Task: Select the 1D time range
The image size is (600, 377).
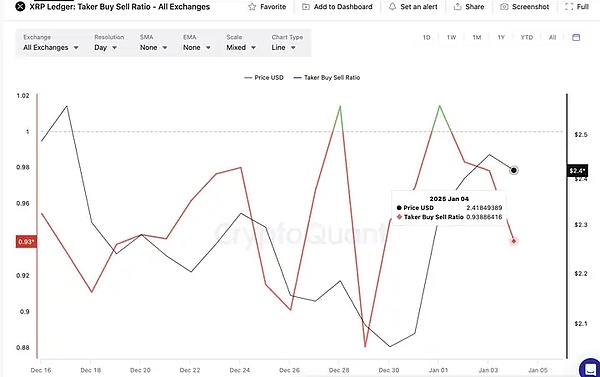Action: [x=426, y=38]
